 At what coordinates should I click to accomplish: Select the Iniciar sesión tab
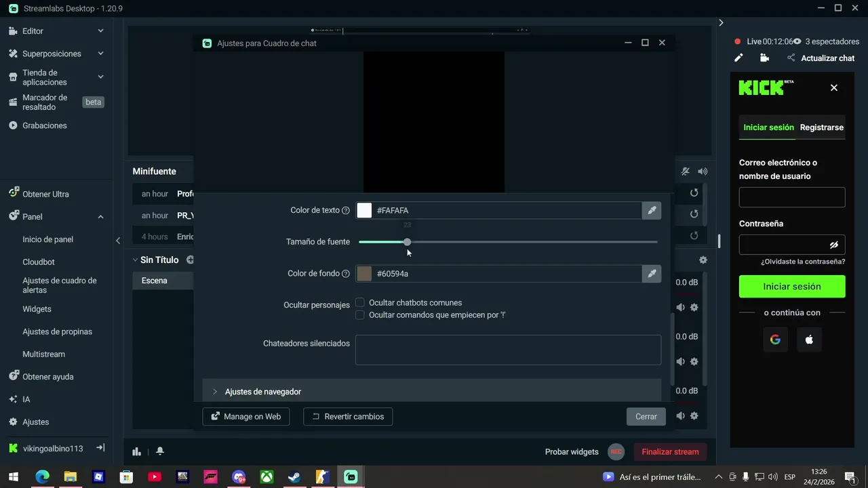768,127
